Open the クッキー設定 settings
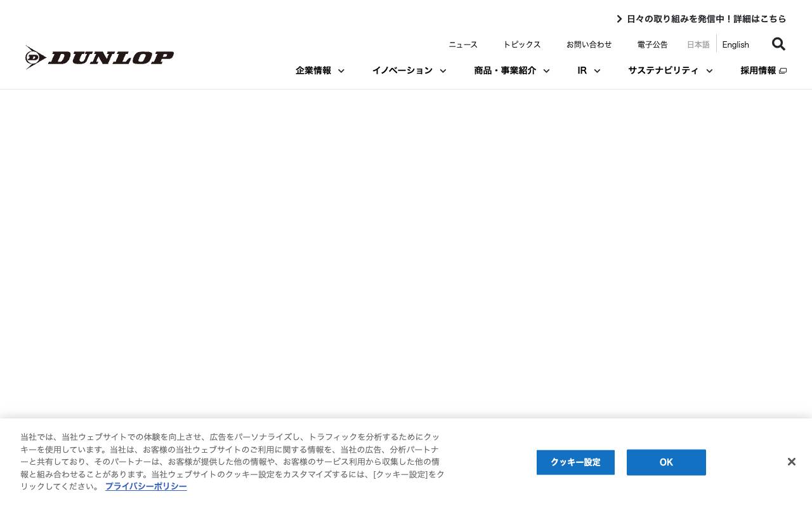Screen dimensions: 812x508 click(x=575, y=462)
